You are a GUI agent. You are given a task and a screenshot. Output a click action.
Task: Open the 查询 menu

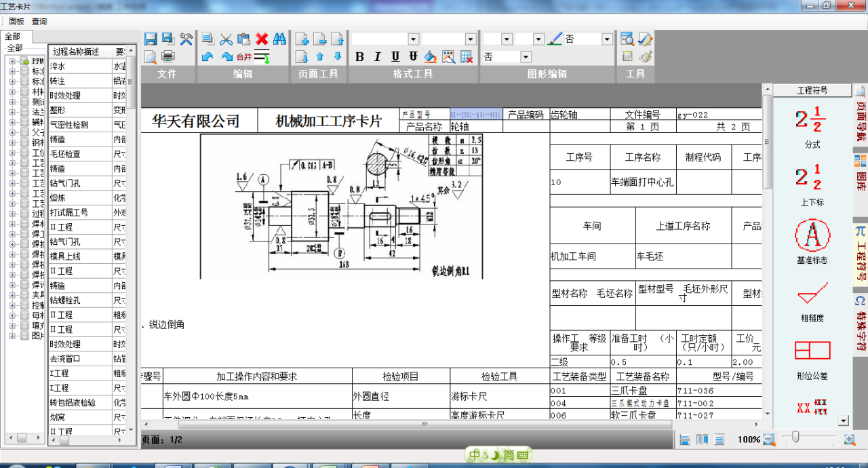[39, 22]
